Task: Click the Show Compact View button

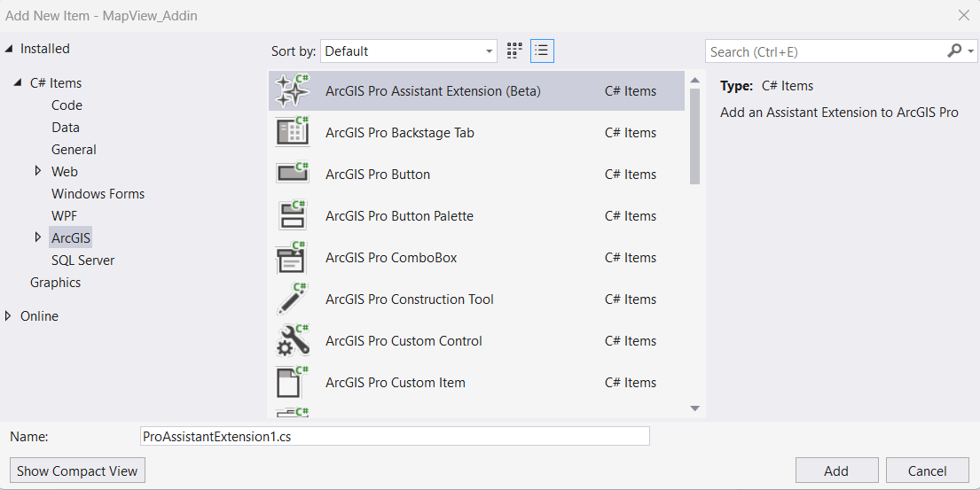Action: [77, 471]
